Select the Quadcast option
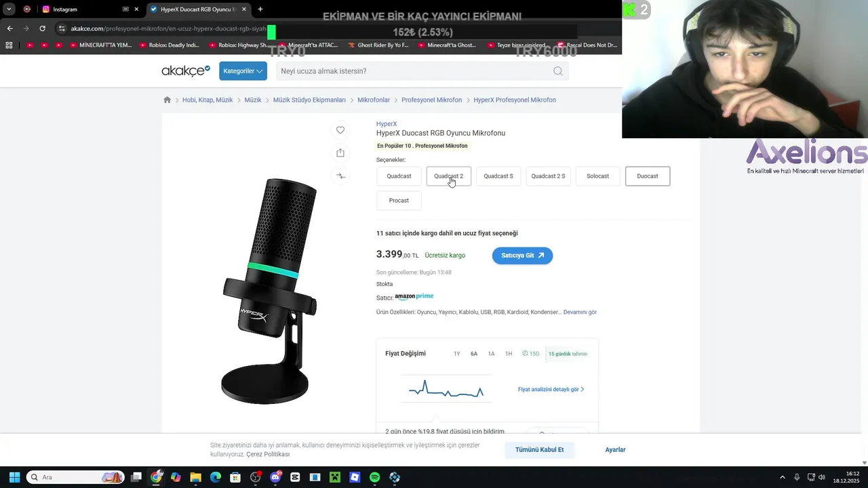This screenshot has width=868, height=488. pyautogui.click(x=399, y=176)
